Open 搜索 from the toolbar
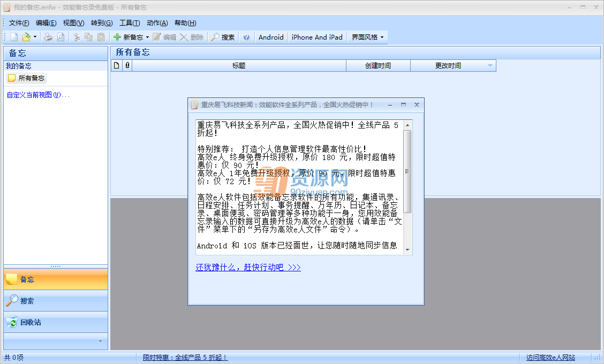Image resolution: width=604 pixels, height=364 pixels. [223, 37]
